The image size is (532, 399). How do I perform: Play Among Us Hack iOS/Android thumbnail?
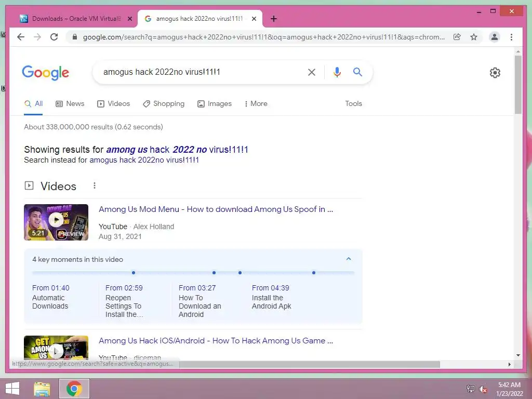click(x=56, y=348)
